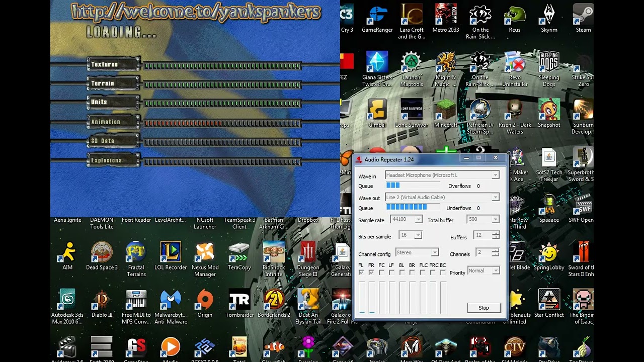Open Dust An Elysian Tail shortcut

coord(308,307)
